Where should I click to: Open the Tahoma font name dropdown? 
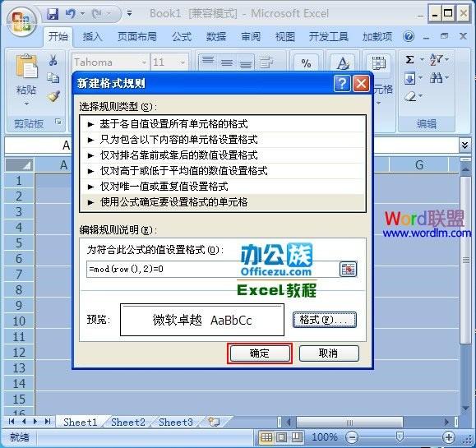click(144, 62)
